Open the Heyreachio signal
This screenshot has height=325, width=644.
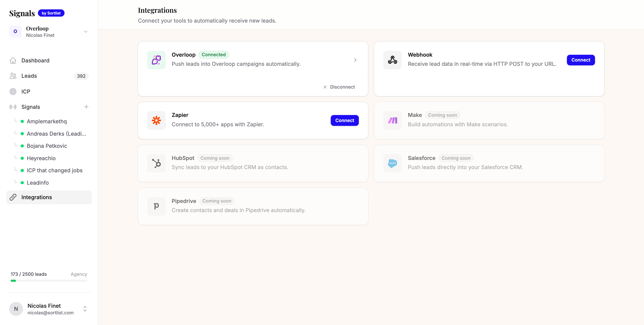pyautogui.click(x=41, y=158)
